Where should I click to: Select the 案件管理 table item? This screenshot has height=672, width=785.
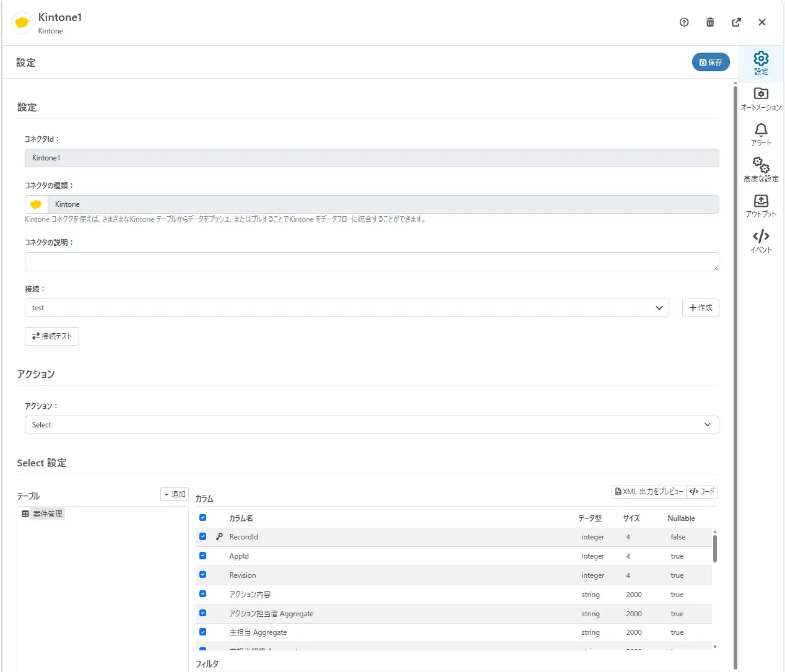point(48,514)
